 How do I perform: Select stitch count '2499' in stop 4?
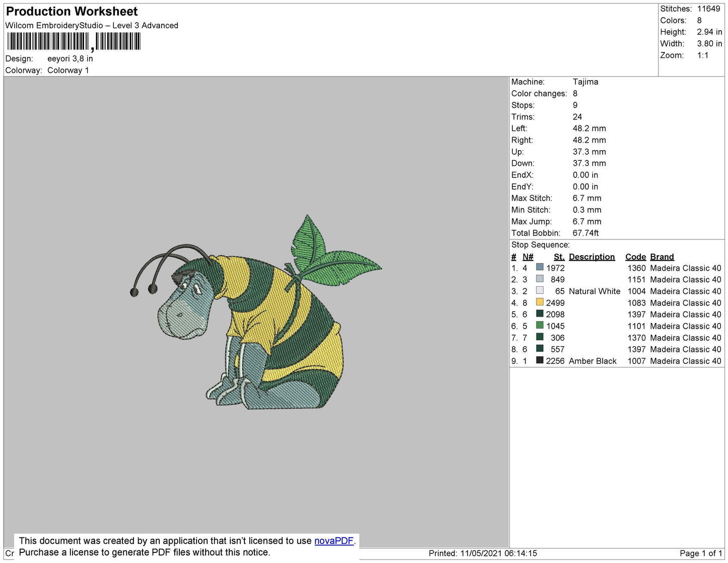pos(556,303)
